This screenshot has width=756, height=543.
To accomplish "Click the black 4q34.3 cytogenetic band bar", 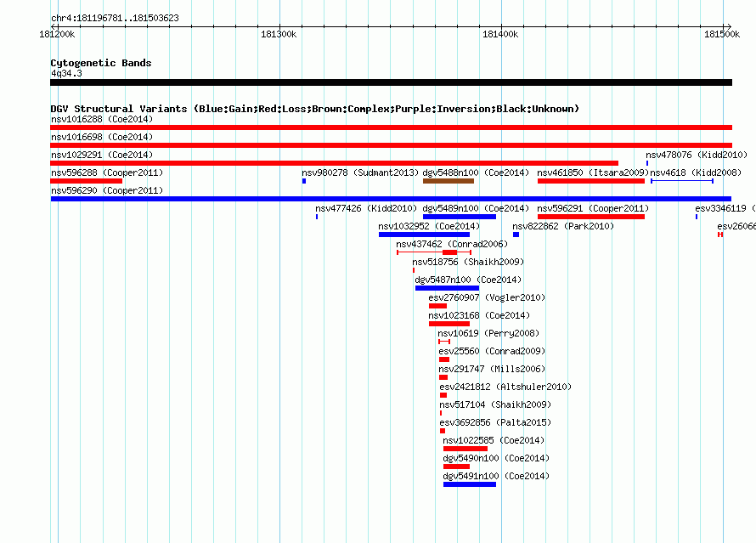I will [x=391, y=82].
